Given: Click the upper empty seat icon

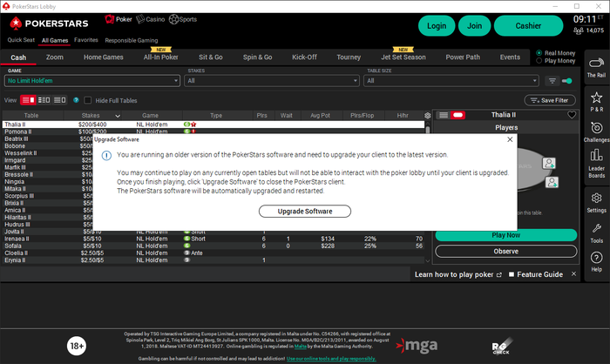Looking at the screenshot, I should pos(549,164).
